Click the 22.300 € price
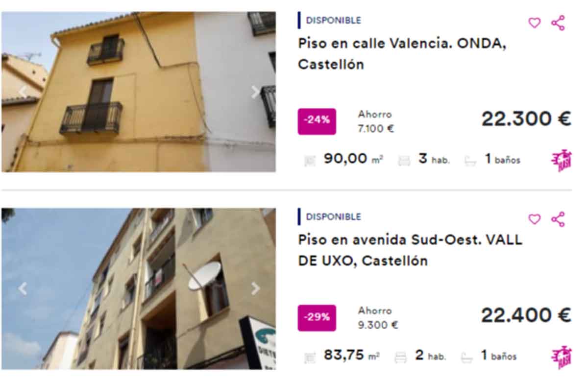The image size is (588, 381). tap(526, 119)
